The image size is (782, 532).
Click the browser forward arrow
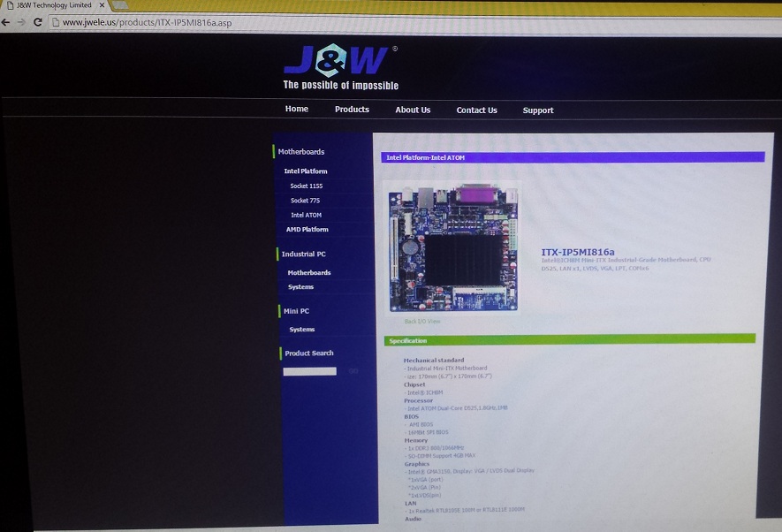pos(21,22)
